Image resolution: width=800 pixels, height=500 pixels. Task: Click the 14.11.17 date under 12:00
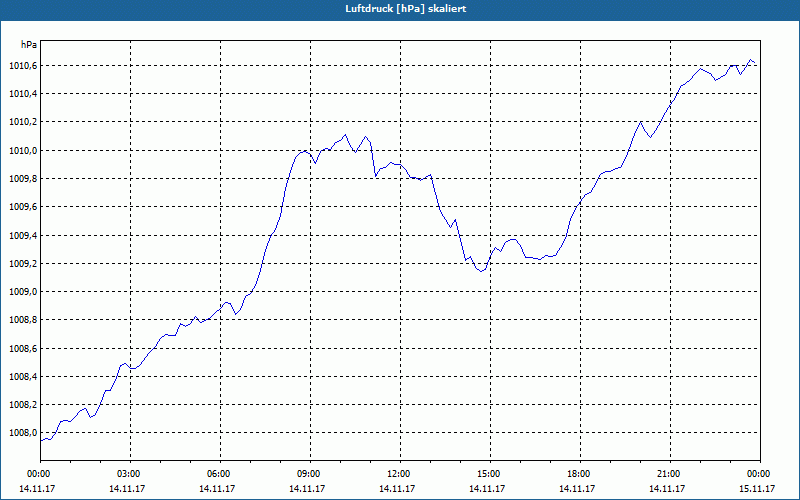[x=397, y=488]
